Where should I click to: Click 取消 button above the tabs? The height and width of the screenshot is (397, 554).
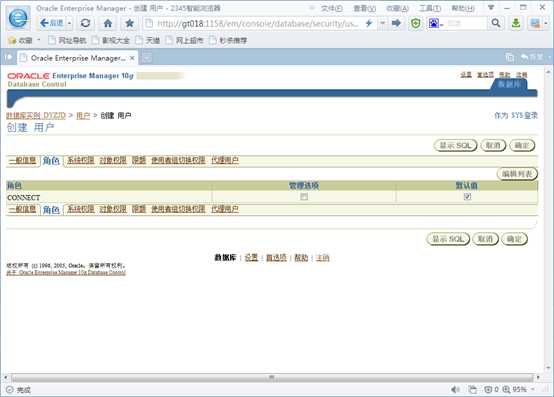tap(493, 146)
